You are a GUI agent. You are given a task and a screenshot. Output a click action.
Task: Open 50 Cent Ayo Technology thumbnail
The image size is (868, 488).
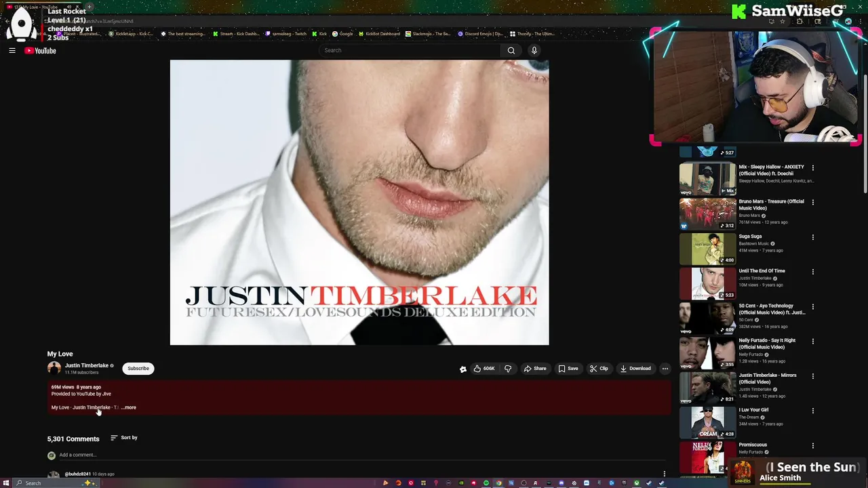707,319
